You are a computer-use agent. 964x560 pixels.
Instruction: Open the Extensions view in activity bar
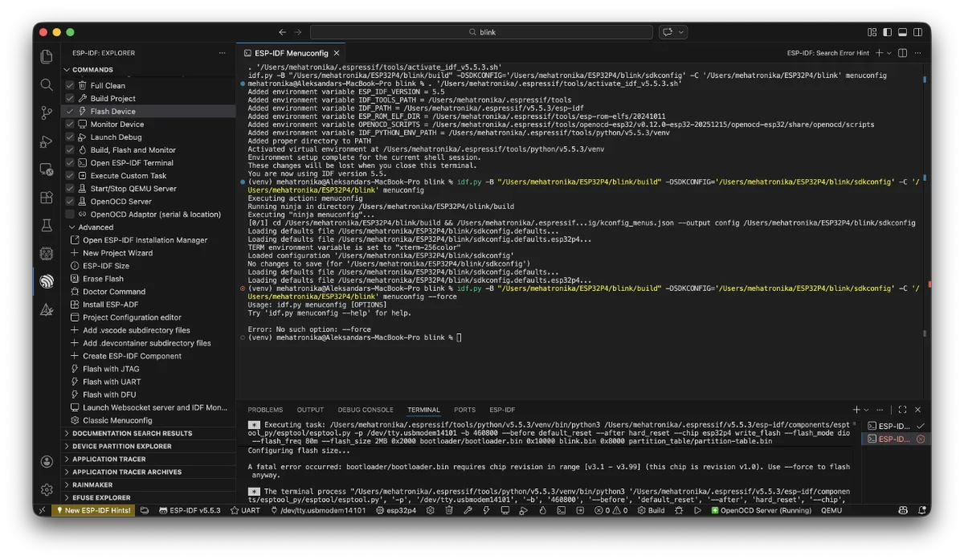click(47, 197)
